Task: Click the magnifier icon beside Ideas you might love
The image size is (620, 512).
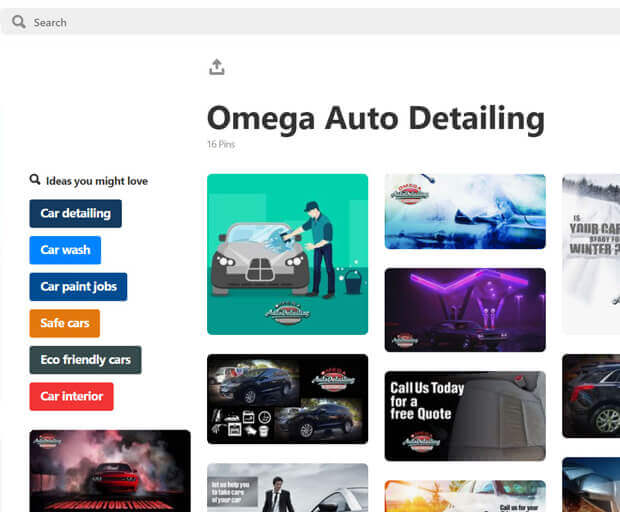Action: coord(35,180)
